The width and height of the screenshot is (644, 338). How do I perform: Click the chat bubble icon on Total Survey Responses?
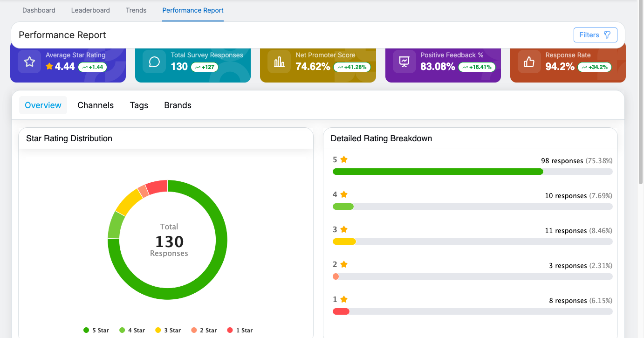coord(154,62)
